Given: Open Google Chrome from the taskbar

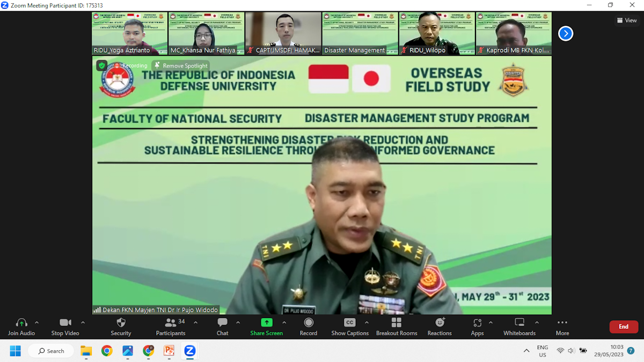Looking at the screenshot, I should [x=107, y=351].
